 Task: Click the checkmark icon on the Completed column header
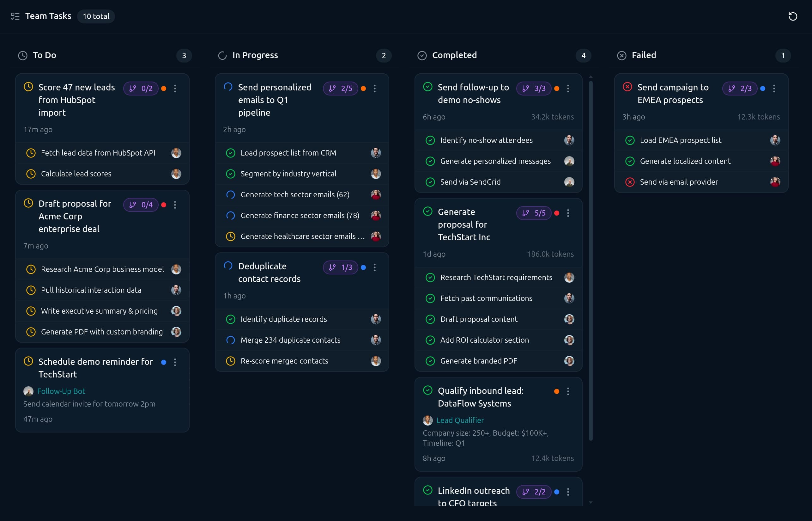coord(421,55)
